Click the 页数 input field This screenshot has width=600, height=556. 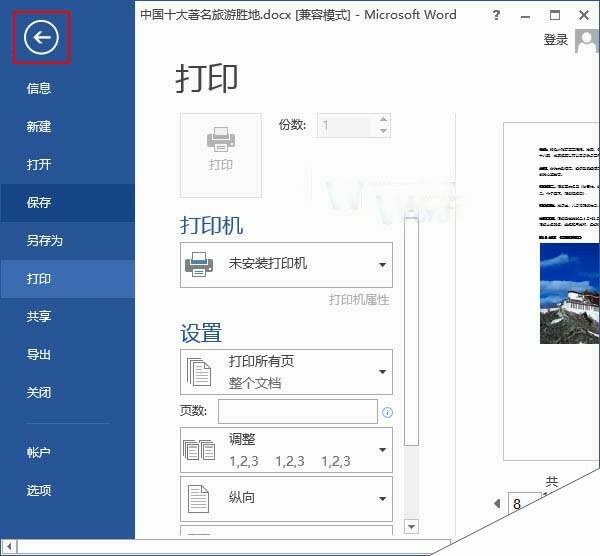pos(298,411)
